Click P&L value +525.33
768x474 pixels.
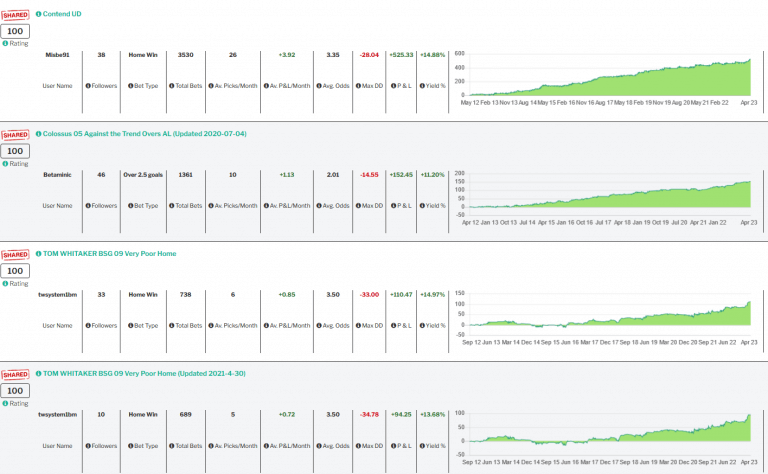[x=401, y=55]
